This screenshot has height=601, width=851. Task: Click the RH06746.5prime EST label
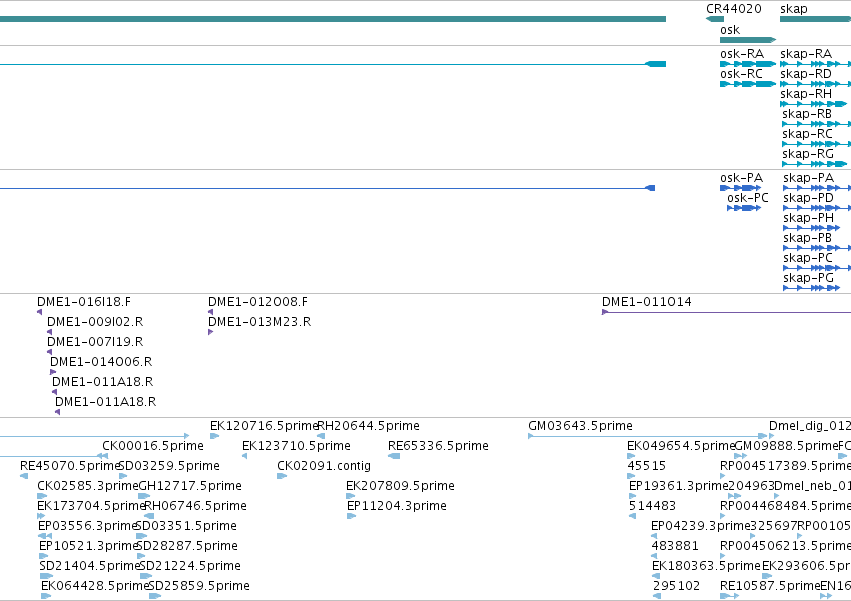[x=195, y=506]
